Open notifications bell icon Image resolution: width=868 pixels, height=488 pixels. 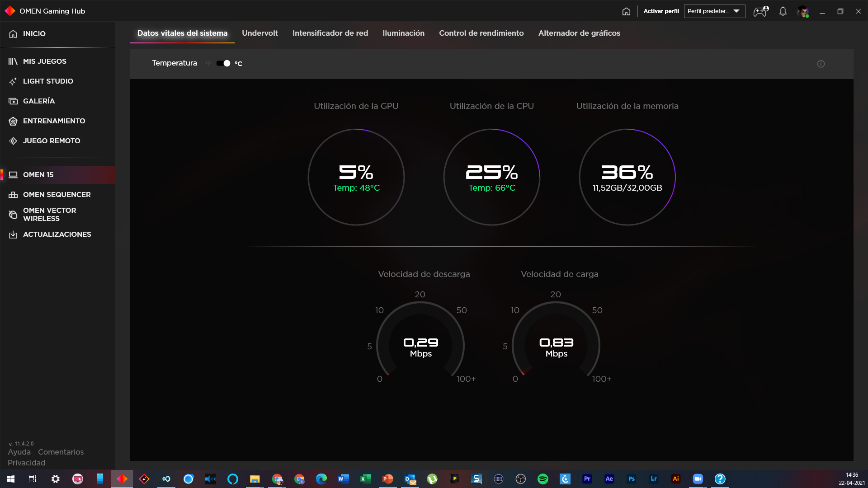pos(783,11)
